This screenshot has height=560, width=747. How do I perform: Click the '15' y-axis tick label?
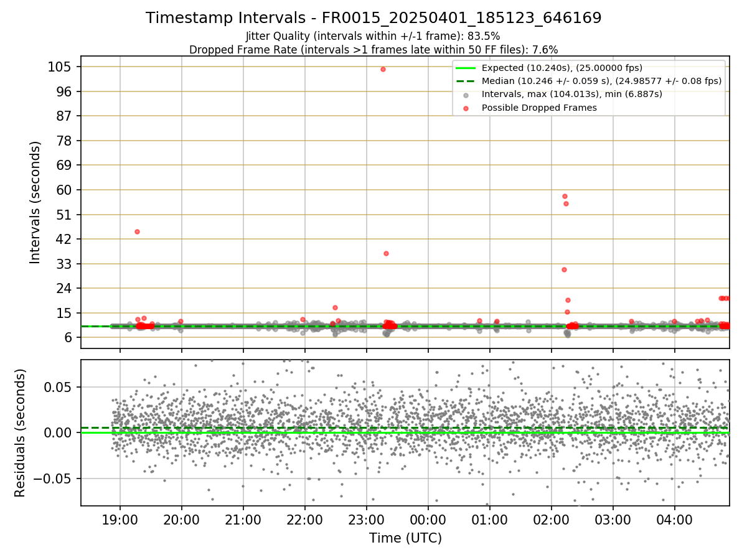(x=63, y=313)
